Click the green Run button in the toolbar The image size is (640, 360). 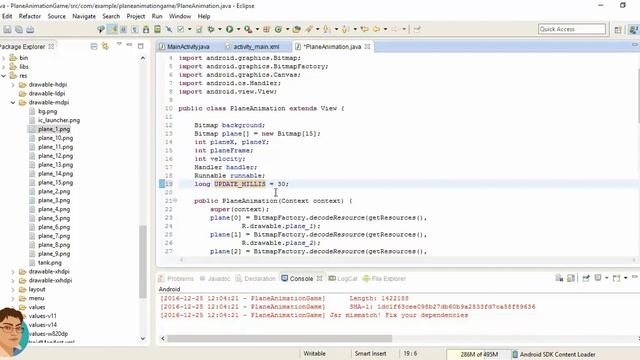229,29
